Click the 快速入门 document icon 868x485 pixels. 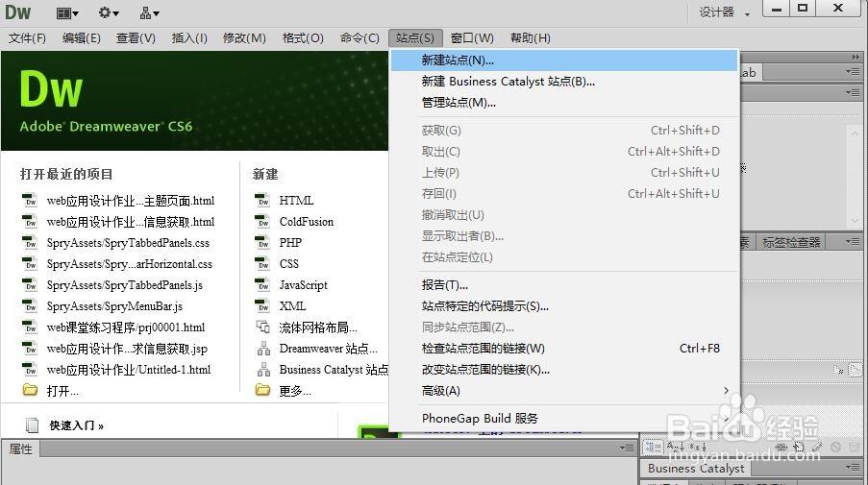(33, 425)
